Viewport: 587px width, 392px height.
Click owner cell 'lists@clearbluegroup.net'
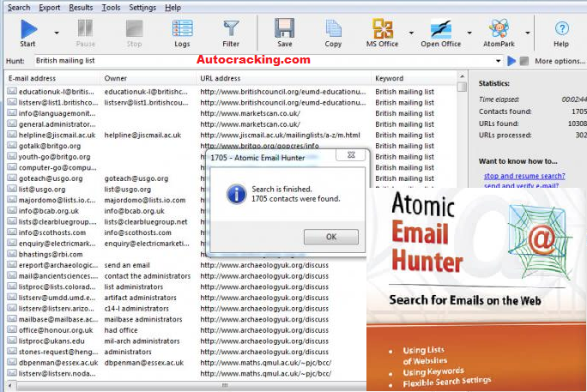(146, 222)
